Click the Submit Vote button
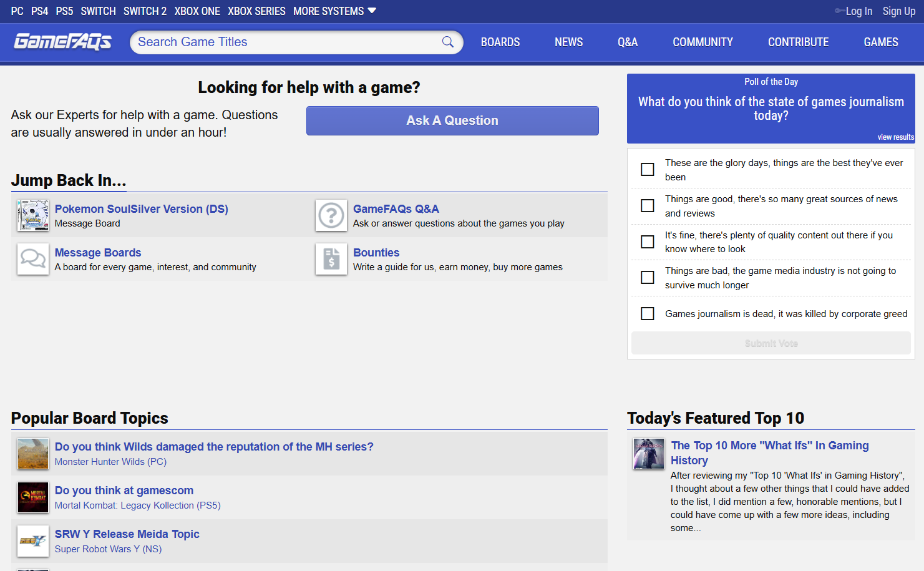This screenshot has width=924, height=571. tap(771, 343)
